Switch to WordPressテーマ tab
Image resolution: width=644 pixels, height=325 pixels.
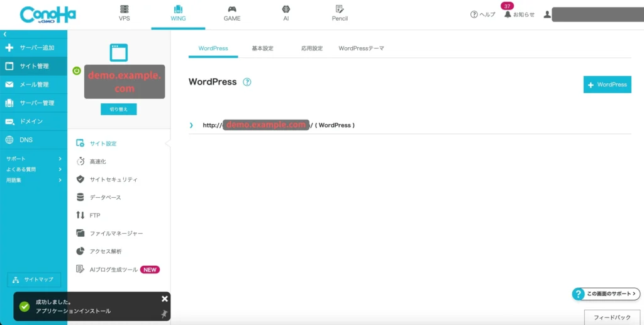(362, 48)
